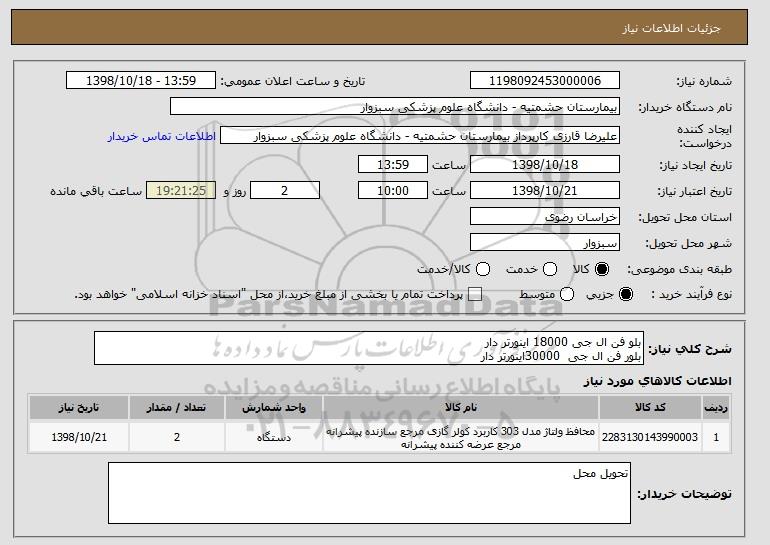Select the متوسط purchase type radio
This screenshot has width=770, height=545.
567,294
